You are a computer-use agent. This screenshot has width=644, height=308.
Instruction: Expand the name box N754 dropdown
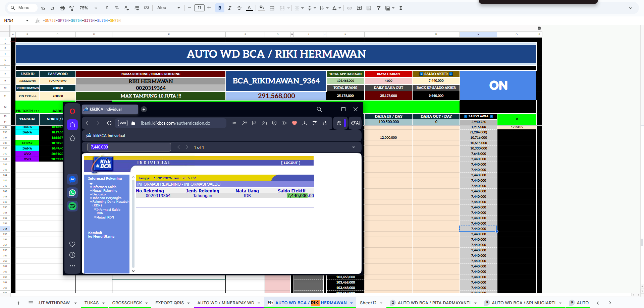27,20
